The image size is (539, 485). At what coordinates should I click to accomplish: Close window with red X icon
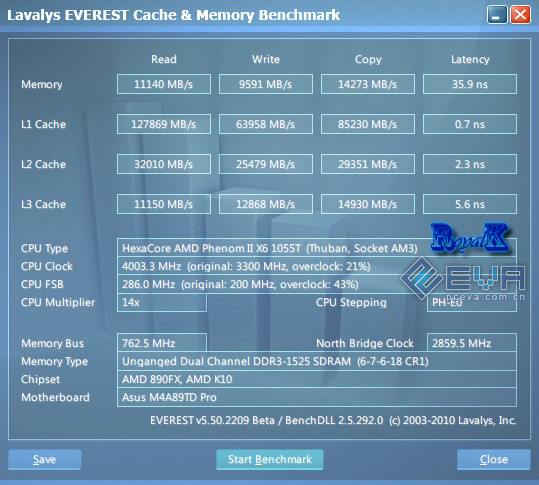click(x=520, y=15)
